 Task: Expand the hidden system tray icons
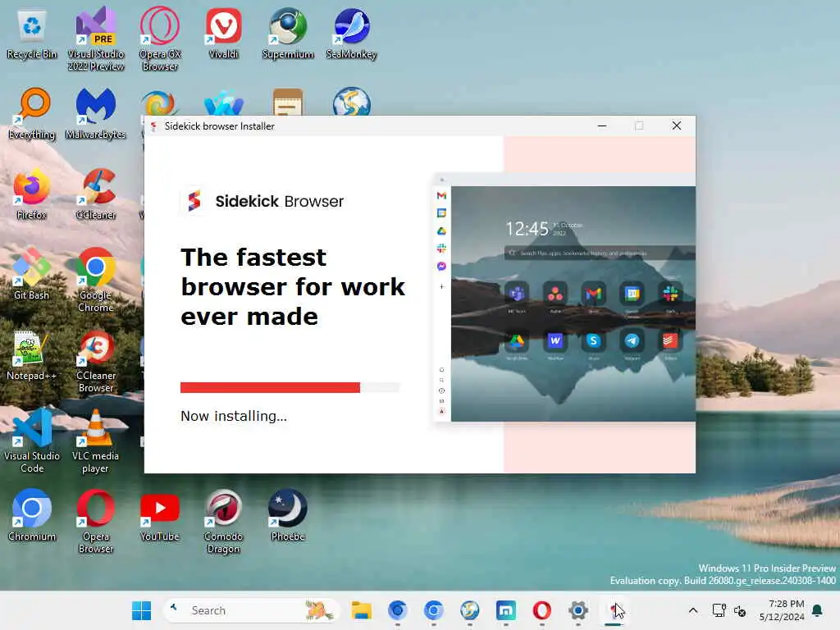point(692,610)
